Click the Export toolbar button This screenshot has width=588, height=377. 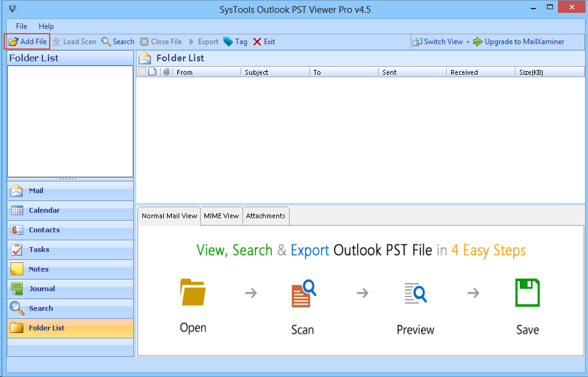pos(204,42)
